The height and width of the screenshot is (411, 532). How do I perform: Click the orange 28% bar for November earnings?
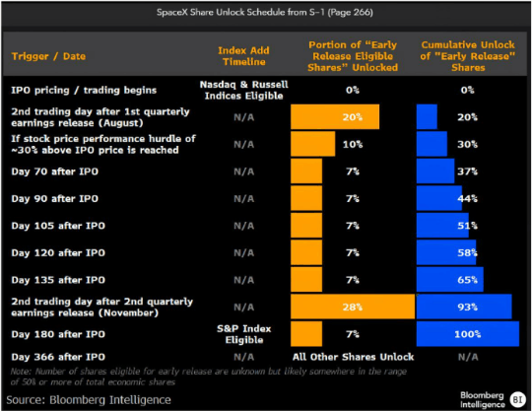(353, 307)
